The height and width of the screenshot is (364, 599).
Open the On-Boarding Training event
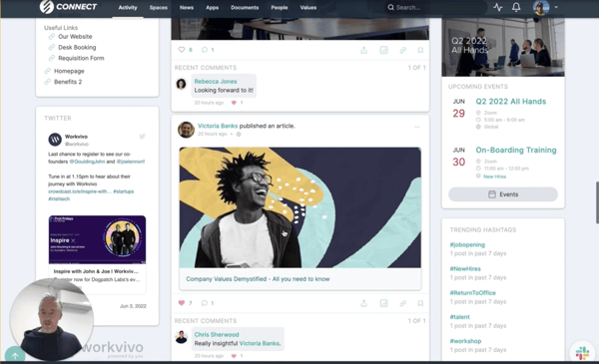tap(516, 150)
